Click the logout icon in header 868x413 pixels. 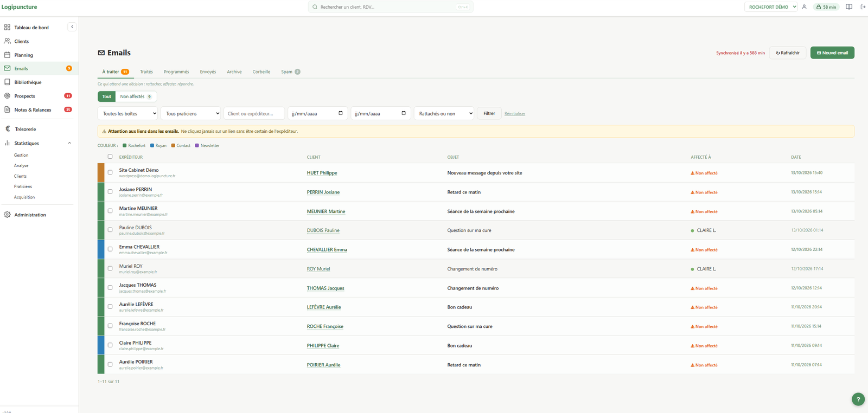(863, 7)
